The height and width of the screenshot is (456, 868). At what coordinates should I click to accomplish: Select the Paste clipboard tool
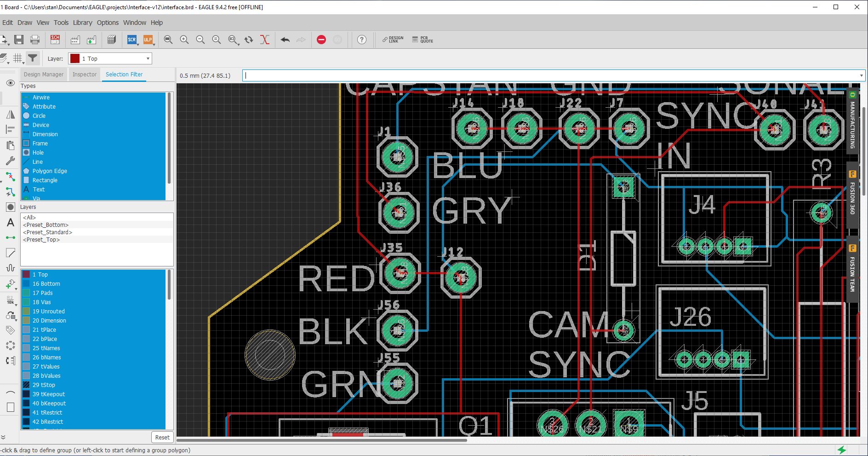pos(10,145)
